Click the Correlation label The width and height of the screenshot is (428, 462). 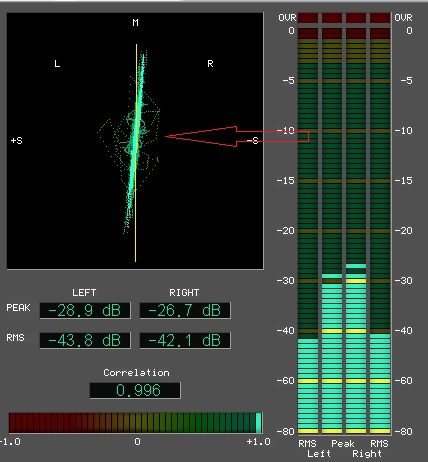click(136, 372)
